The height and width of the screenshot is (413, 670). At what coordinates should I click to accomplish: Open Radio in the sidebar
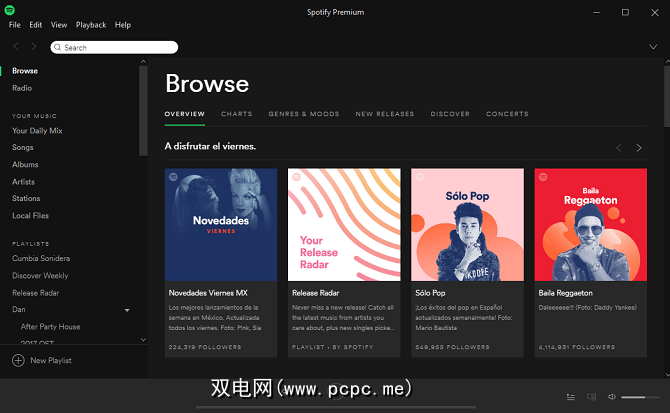tap(22, 88)
